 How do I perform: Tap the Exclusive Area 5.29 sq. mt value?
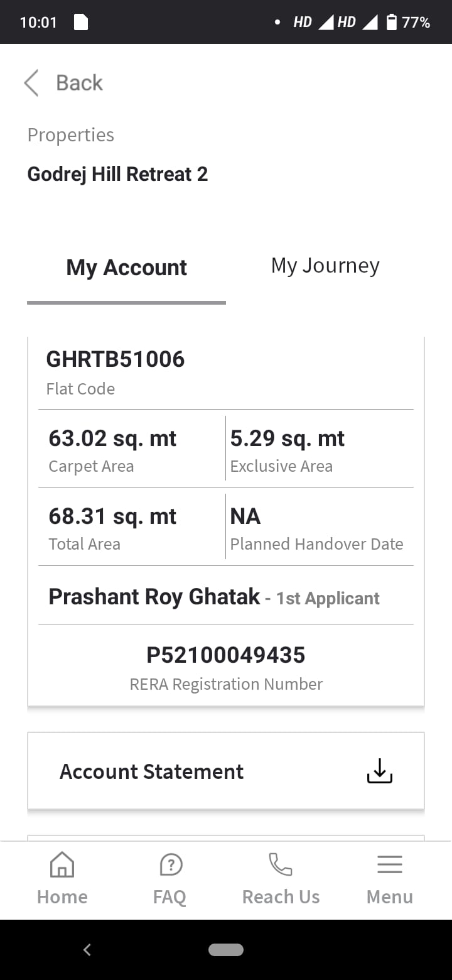(x=287, y=438)
